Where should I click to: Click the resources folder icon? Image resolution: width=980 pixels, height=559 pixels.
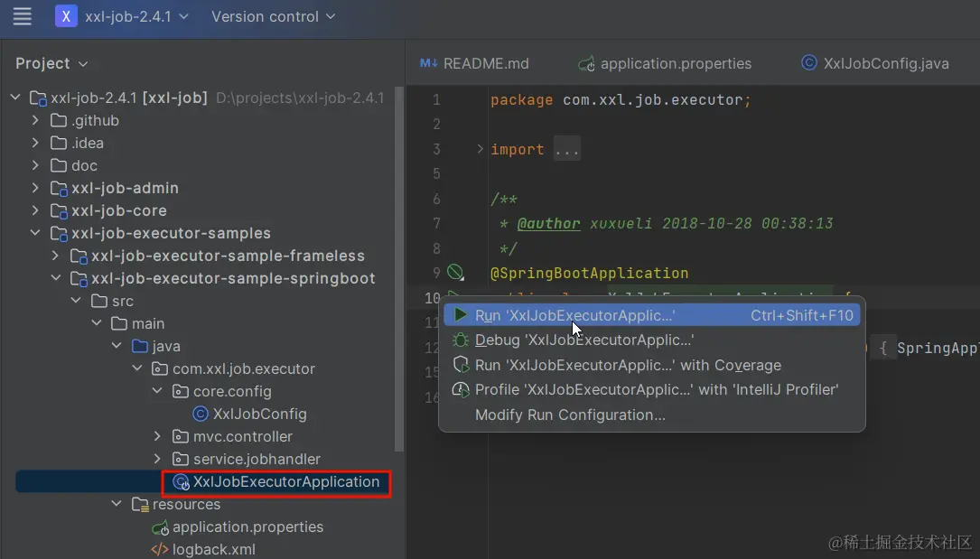coord(140,504)
